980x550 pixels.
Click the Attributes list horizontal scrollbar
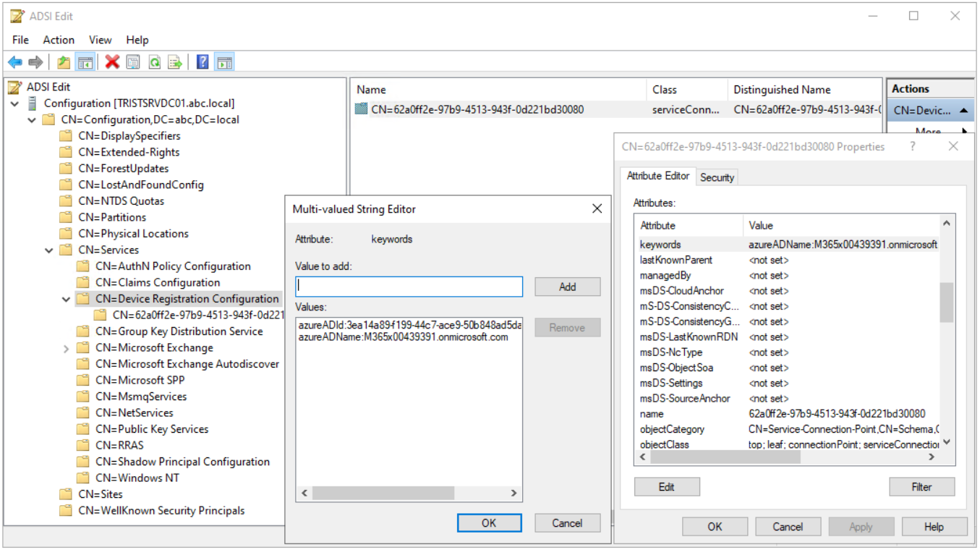pyautogui.click(x=787, y=457)
